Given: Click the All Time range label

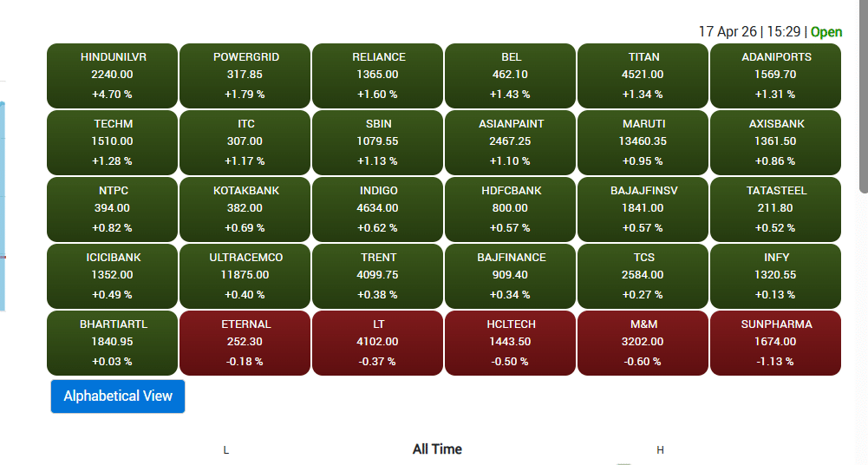Looking at the screenshot, I should click(437, 449).
